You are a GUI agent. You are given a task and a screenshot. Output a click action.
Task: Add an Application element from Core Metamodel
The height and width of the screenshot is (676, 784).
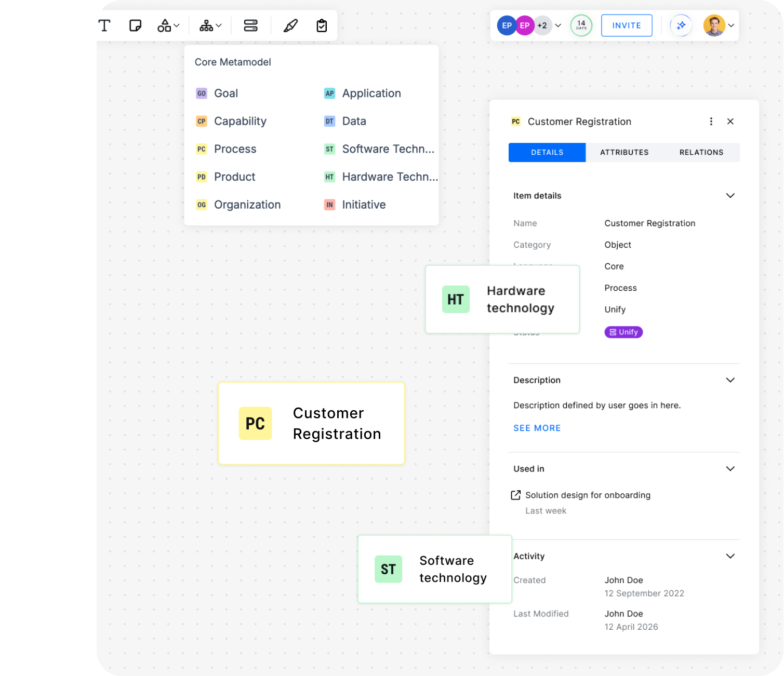click(x=363, y=93)
